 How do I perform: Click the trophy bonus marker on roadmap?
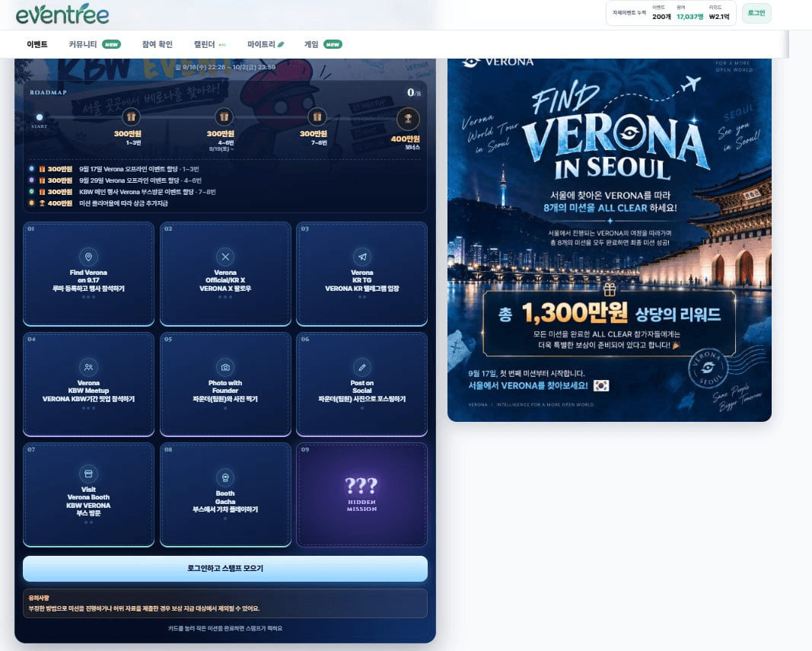(x=408, y=119)
